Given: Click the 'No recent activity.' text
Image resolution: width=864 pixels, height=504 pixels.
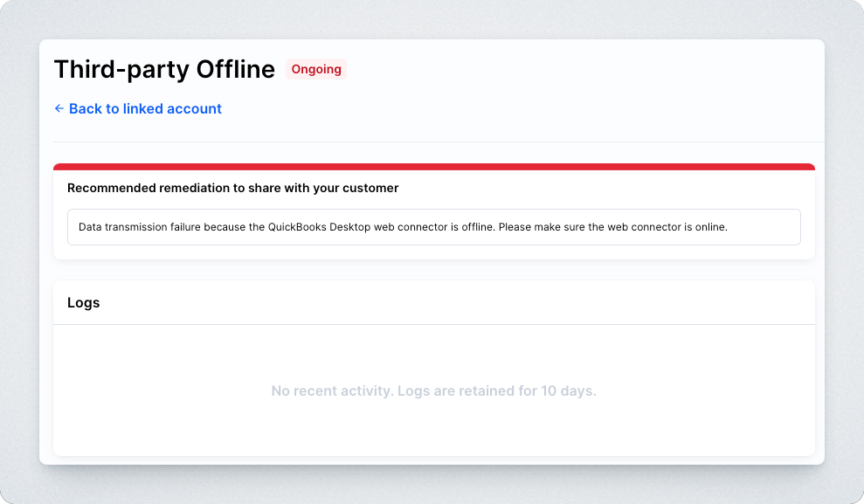Looking at the screenshot, I should point(332,390).
